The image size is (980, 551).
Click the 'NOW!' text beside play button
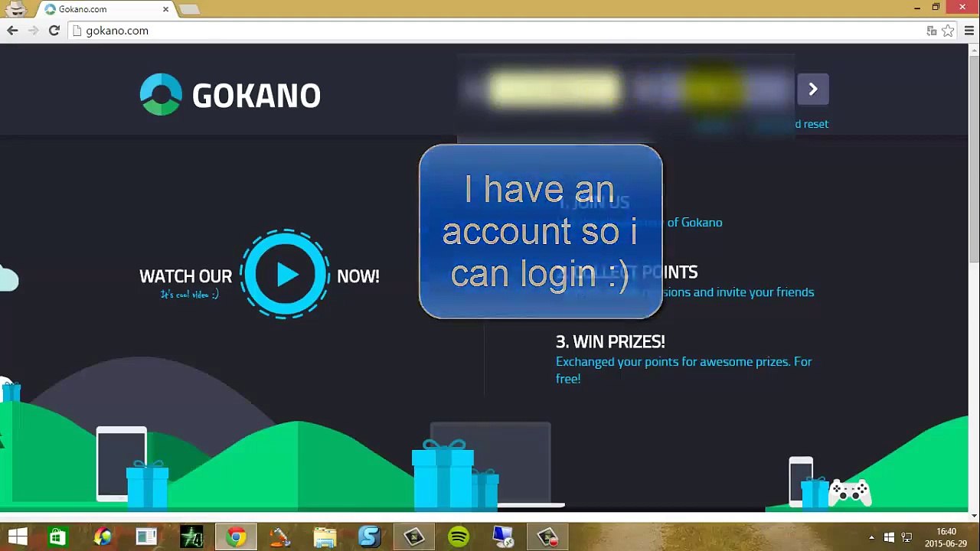click(358, 276)
